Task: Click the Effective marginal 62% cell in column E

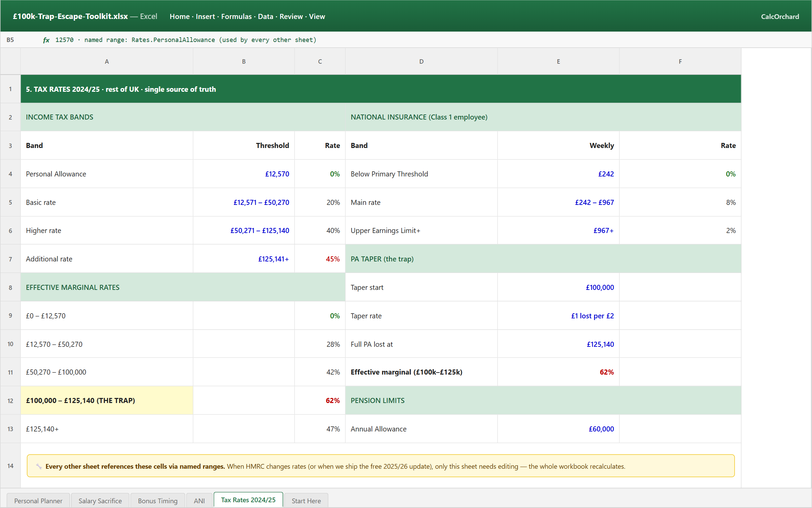Action: point(558,372)
